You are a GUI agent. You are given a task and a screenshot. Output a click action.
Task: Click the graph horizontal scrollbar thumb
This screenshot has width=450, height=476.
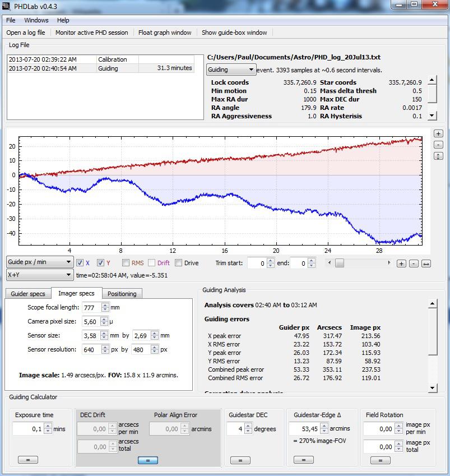click(x=340, y=263)
